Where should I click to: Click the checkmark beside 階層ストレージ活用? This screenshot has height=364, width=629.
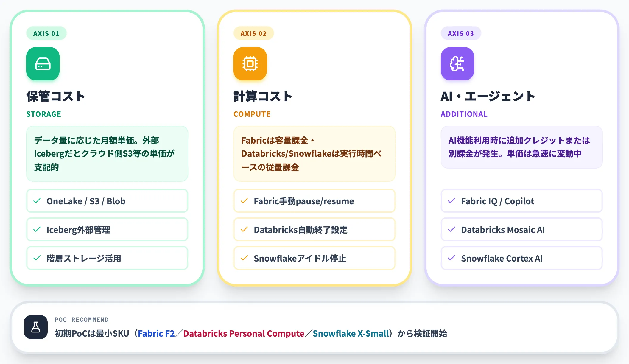pyautogui.click(x=37, y=258)
